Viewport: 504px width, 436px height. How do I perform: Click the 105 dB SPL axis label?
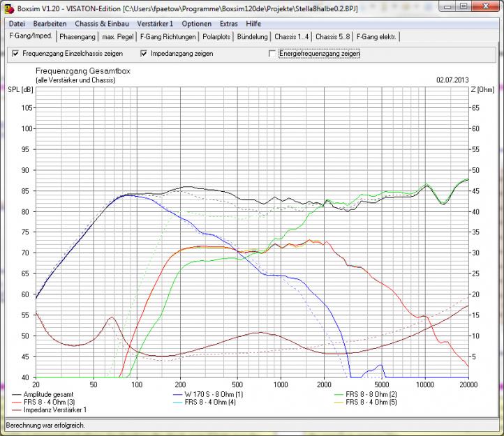coord(27,108)
